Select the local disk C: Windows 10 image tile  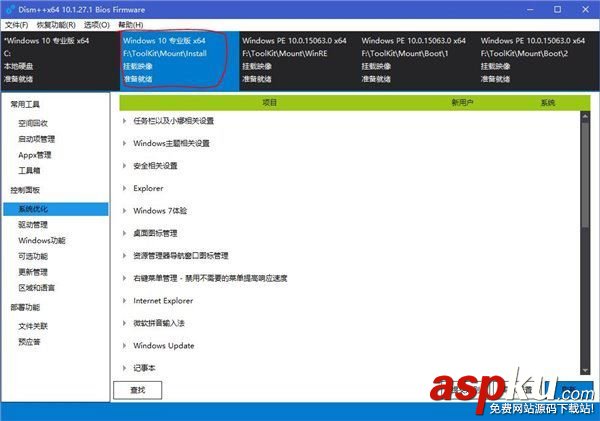pyautogui.click(x=60, y=60)
